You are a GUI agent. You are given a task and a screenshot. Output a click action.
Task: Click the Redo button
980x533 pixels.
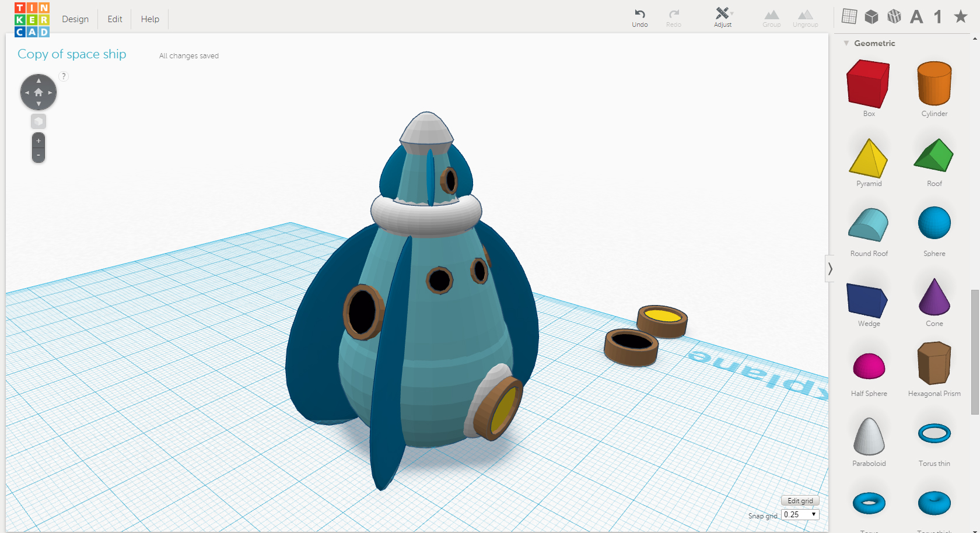(674, 17)
